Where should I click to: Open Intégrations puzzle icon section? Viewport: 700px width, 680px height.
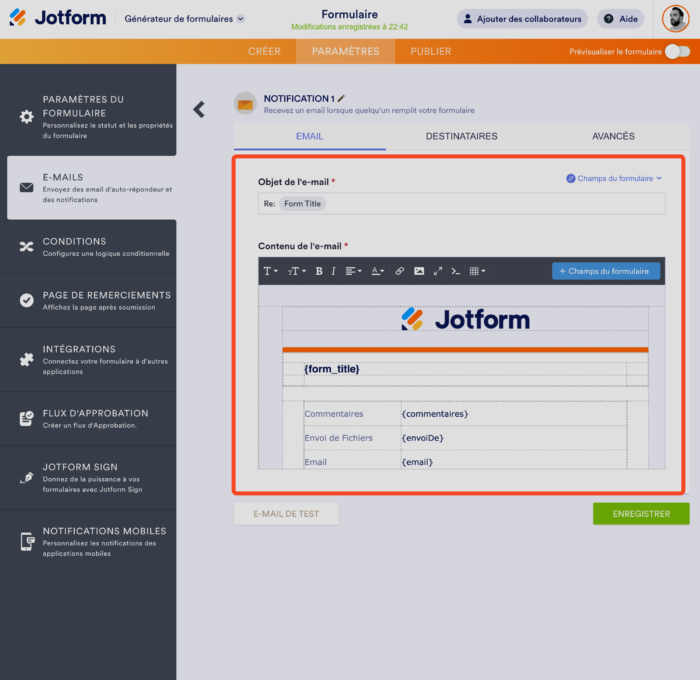click(x=26, y=359)
